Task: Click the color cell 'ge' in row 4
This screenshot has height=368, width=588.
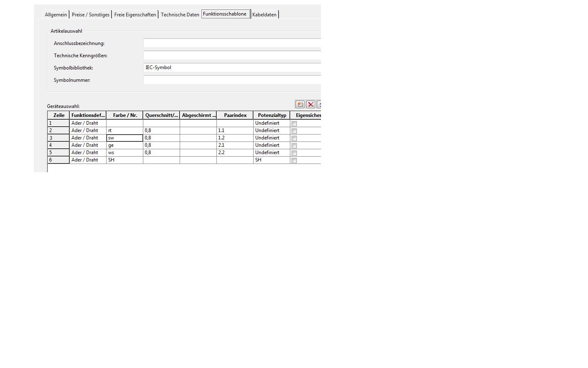Action: click(x=125, y=145)
